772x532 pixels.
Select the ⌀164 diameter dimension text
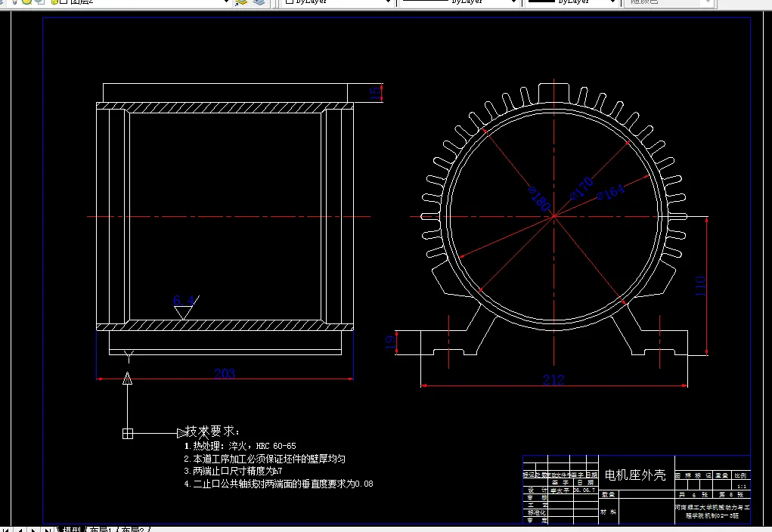[610, 192]
